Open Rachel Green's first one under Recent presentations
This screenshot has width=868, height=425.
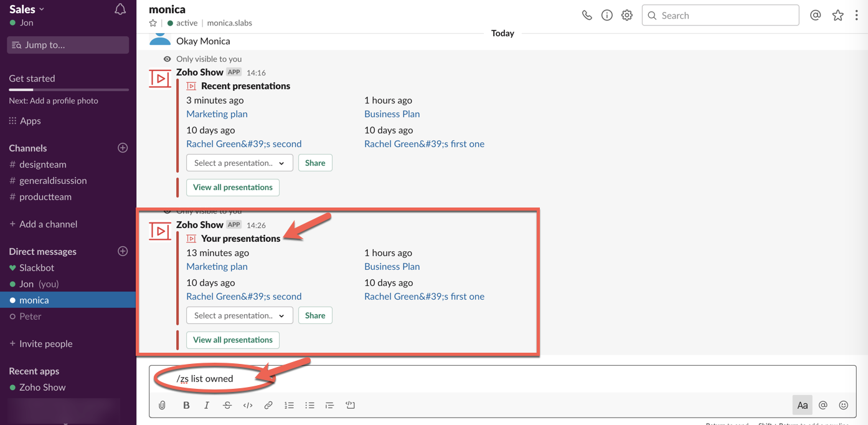tap(424, 144)
